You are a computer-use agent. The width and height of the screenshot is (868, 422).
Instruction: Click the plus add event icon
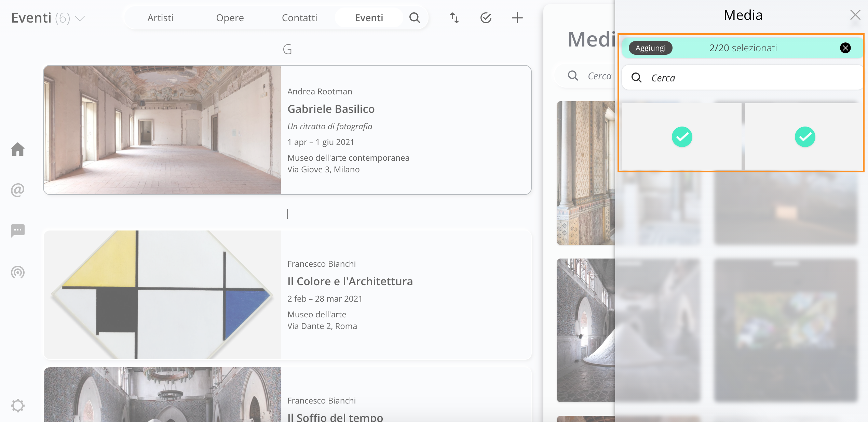[517, 18]
